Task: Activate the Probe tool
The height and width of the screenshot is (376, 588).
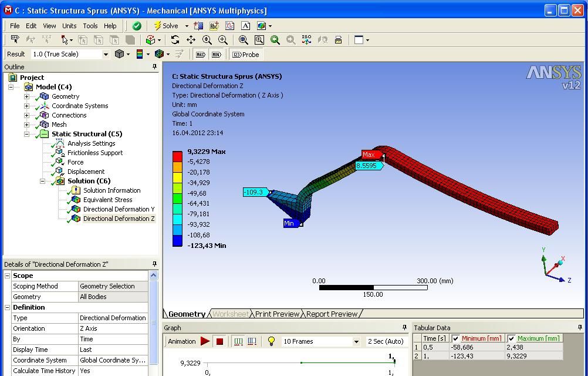Action: coord(246,55)
